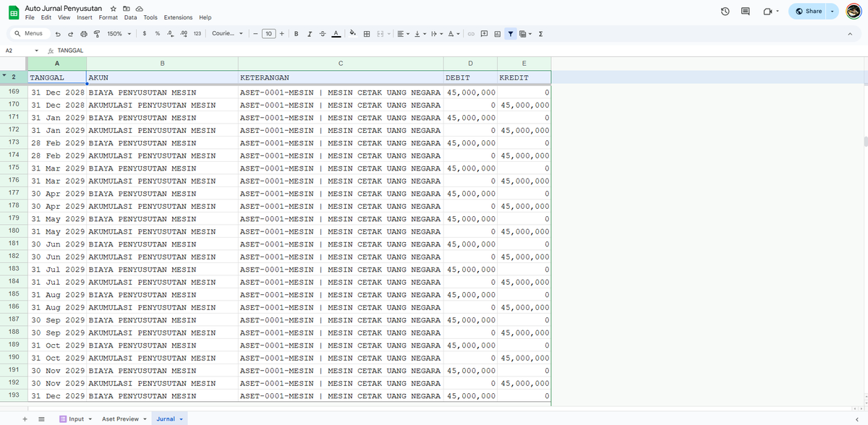Open horizontal align dropdown
The width and height of the screenshot is (868, 425).
402,33
